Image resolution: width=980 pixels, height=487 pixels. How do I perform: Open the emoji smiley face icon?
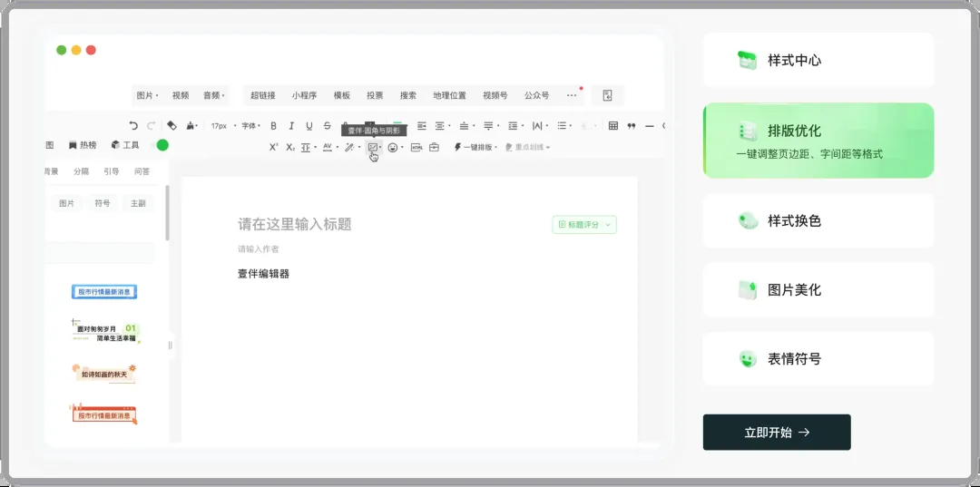393,147
